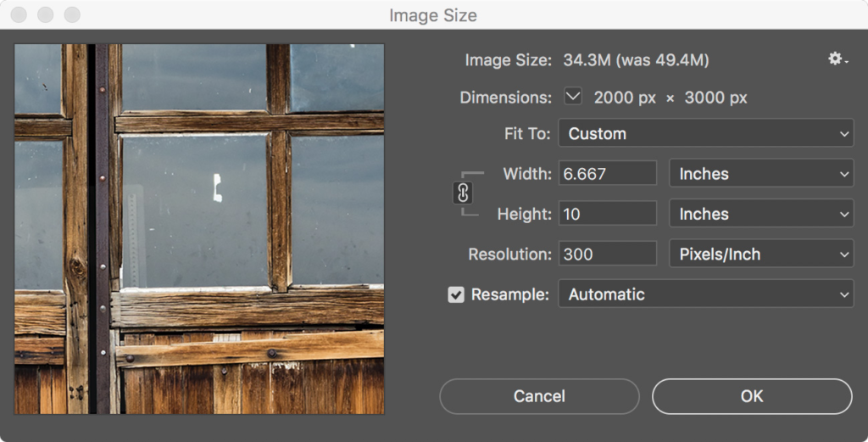The image size is (868, 442).
Task: Click the Width value field
Action: (607, 174)
